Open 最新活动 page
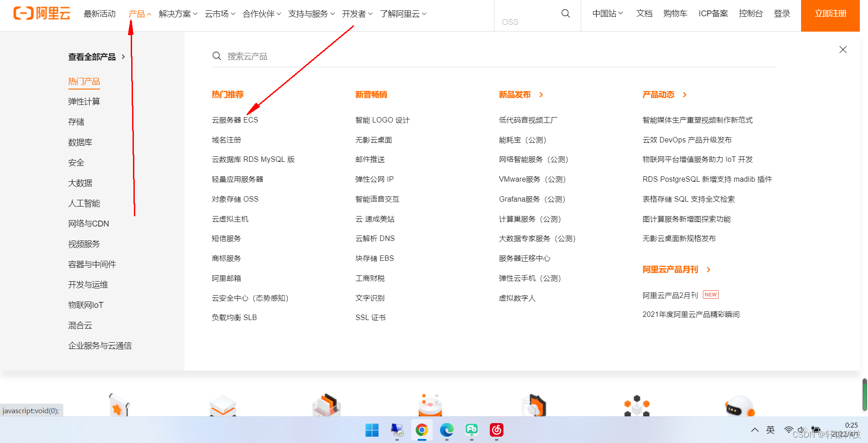 point(100,14)
